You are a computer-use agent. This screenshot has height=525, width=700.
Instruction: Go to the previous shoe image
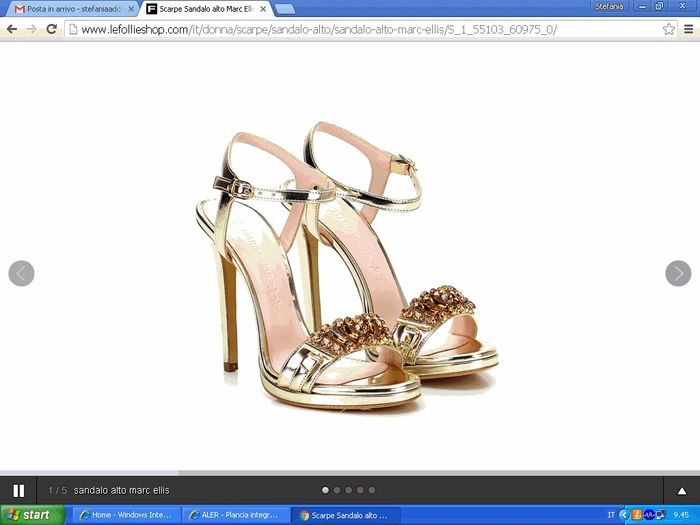pyautogui.click(x=21, y=273)
